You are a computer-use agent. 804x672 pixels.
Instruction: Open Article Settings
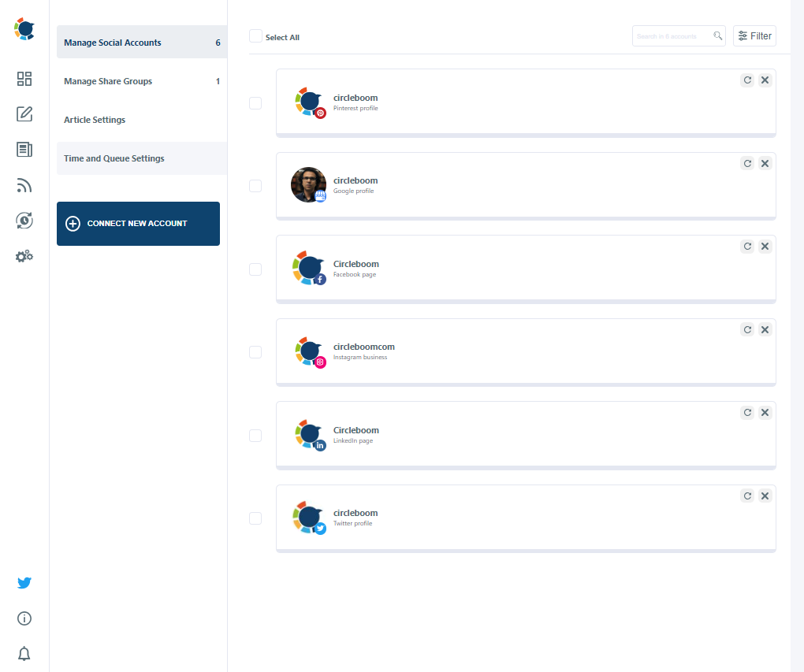pyautogui.click(x=94, y=120)
